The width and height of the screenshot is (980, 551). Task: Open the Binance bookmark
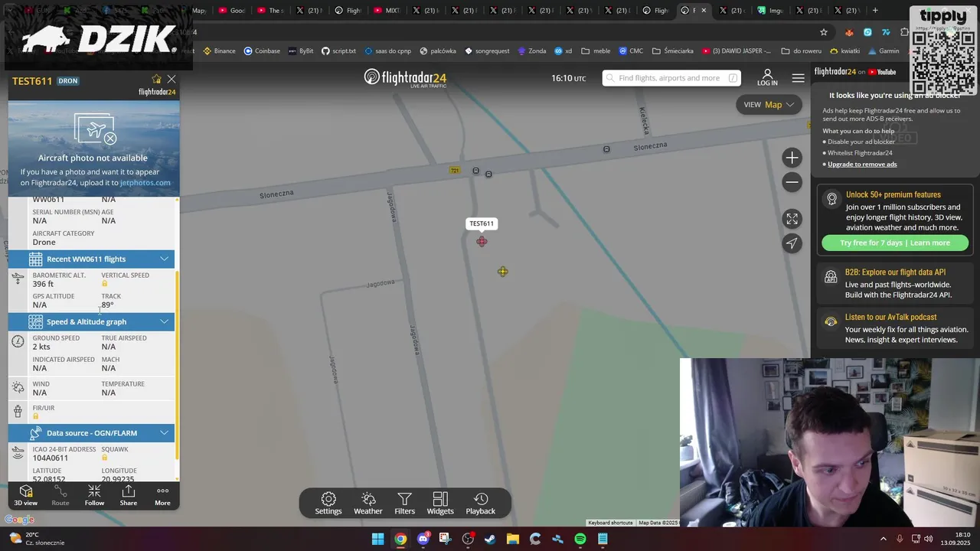coord(219,51)
